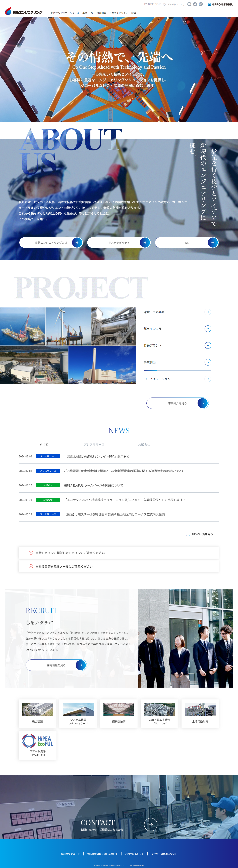This screenshot has width=238, height=868.
Task: Expand the Language dropdown
Action: (x=171, y=4)
